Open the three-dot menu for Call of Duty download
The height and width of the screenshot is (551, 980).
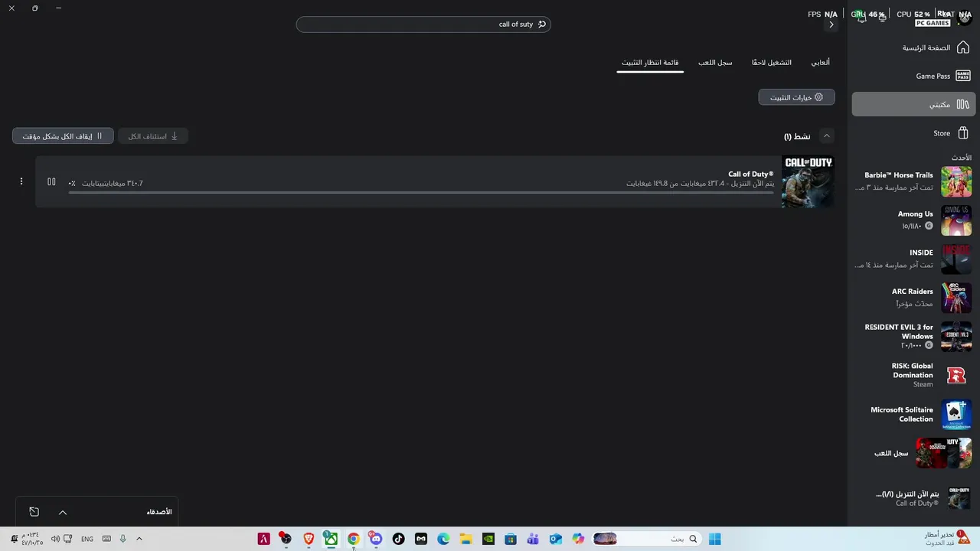21,182
